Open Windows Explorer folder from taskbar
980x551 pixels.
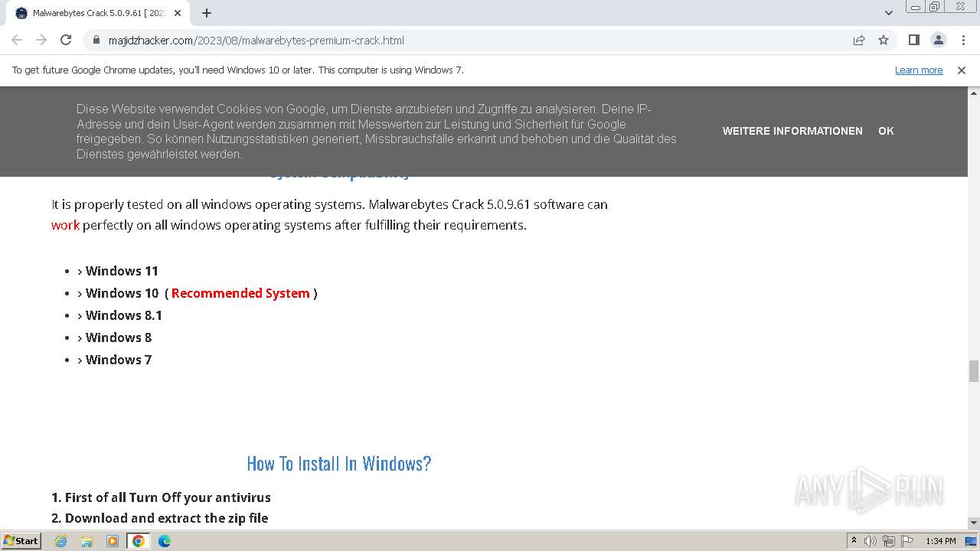[x=87, y=541]
